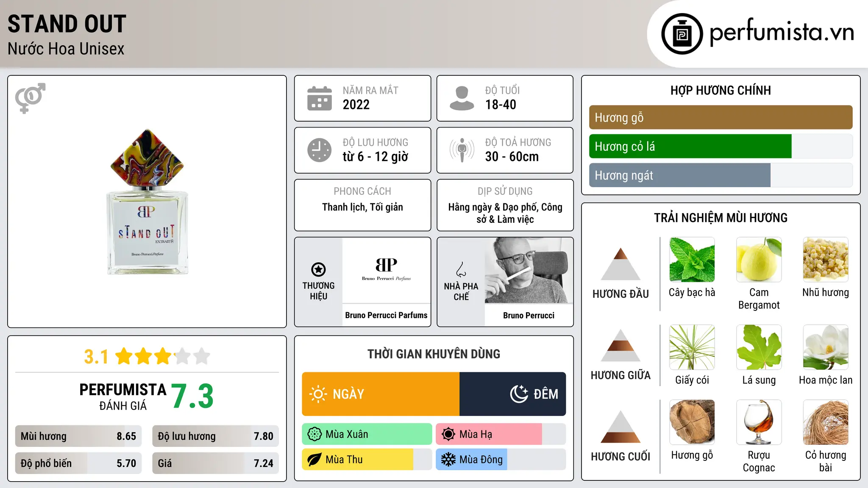Click the base-note pyramid icon above Hương cuối
Viewport: 868px width, 488px height.
click(620, 427)
